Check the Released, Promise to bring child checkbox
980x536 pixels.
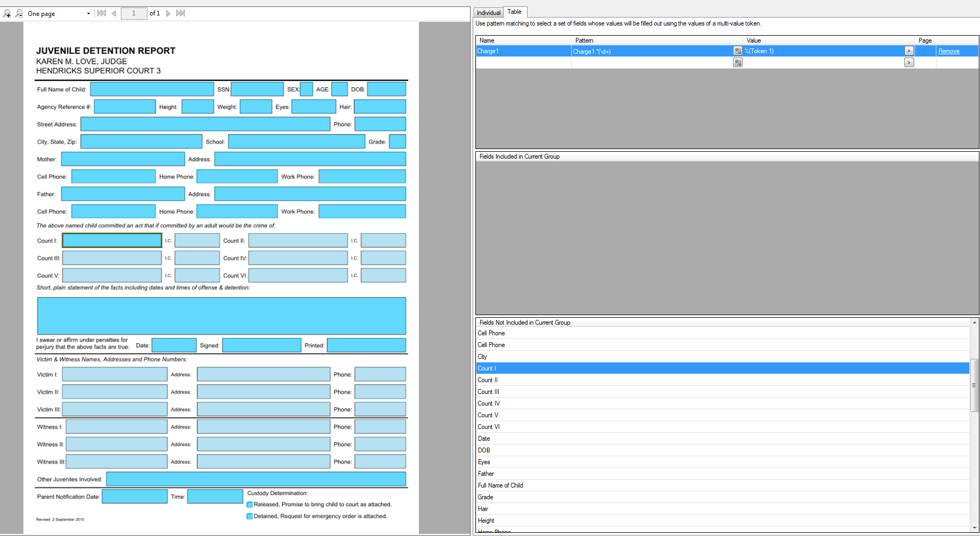(x=250, y=505)
